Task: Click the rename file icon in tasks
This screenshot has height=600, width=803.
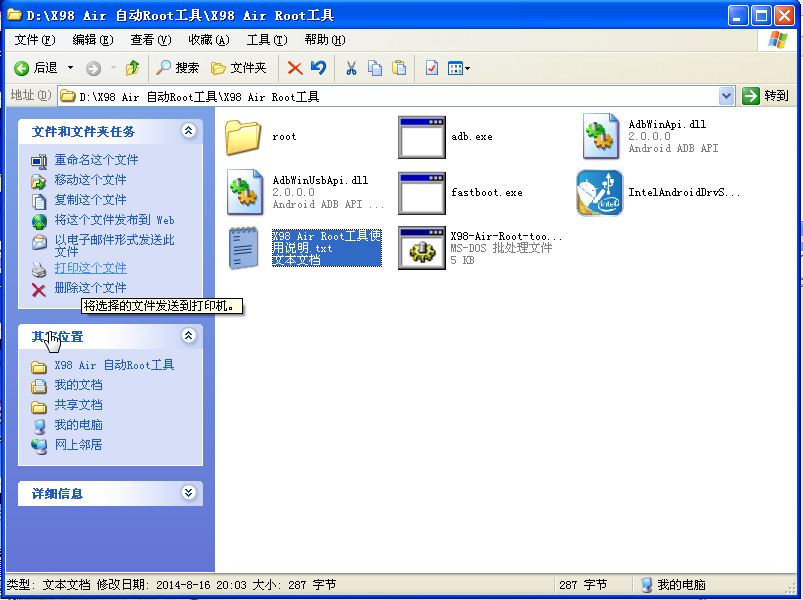Action: point(39,162)
